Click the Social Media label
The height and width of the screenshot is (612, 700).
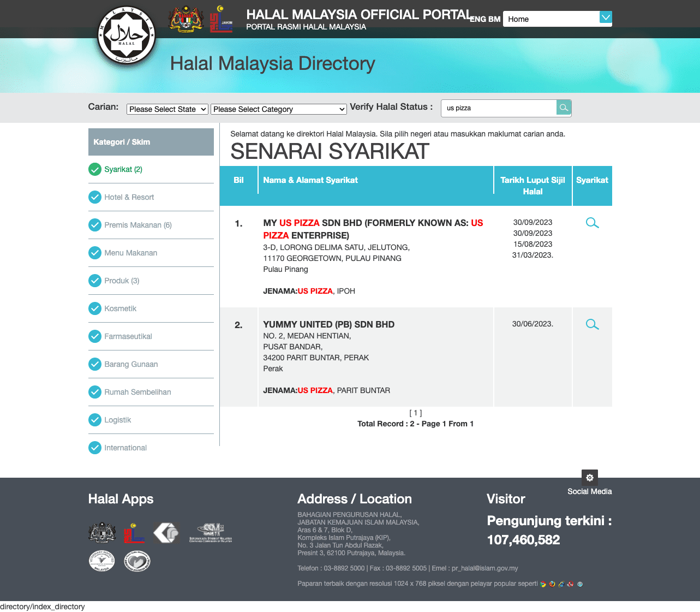pos(589,491)
